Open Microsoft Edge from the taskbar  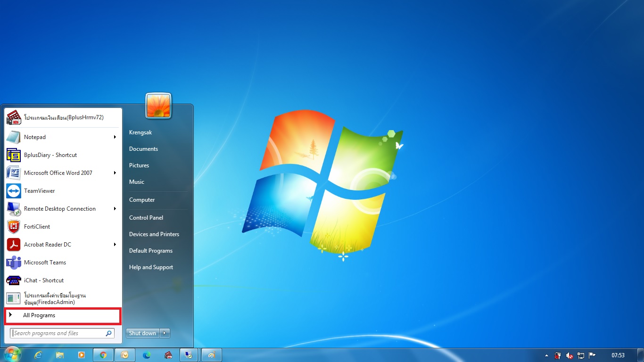click(x=147, y=355)
